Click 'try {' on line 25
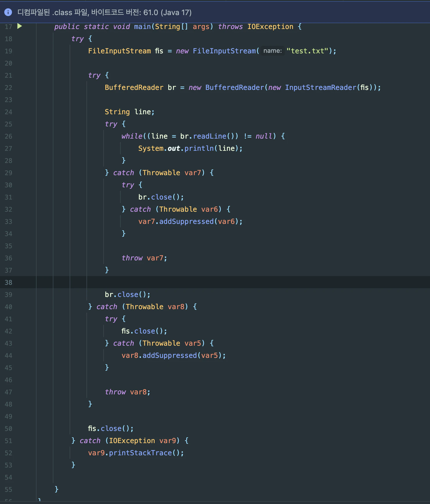Screen dimensions: 430x504 pyautogui.click(x=115, y=124)
